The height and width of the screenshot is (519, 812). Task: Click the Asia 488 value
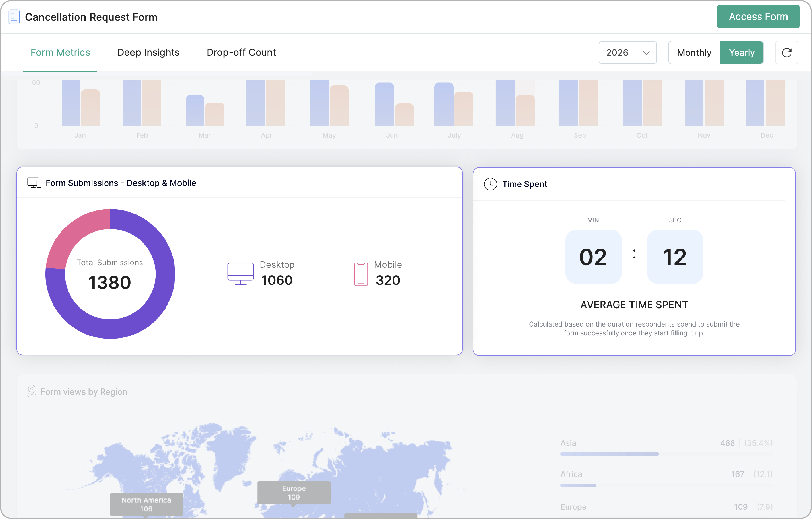tap(727, 443)
